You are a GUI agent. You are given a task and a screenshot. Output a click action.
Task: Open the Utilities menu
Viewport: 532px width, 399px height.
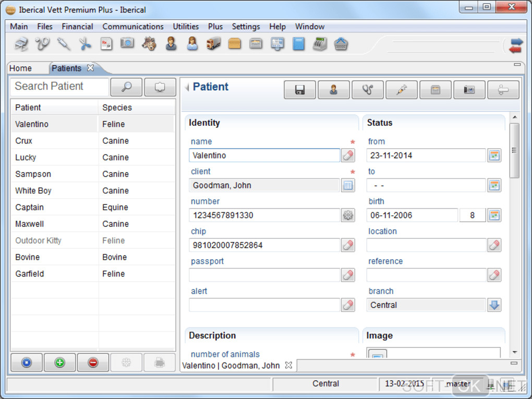186,27
